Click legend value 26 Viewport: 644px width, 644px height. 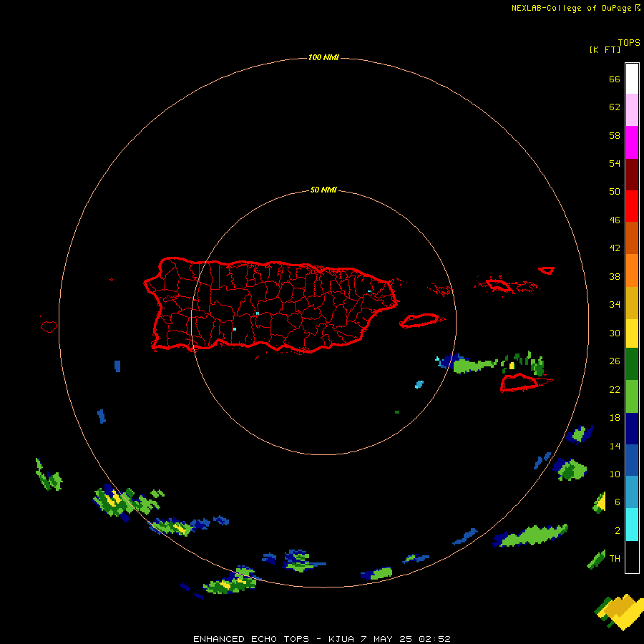click(x=615, y=361)
